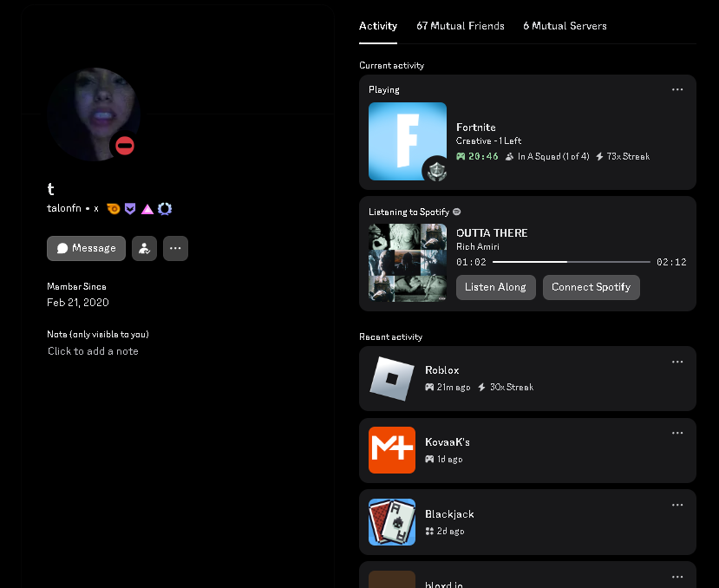Click the blue wreath quest badge
Viewport: 719px width, 588px height.
click(x=165, y=209)
